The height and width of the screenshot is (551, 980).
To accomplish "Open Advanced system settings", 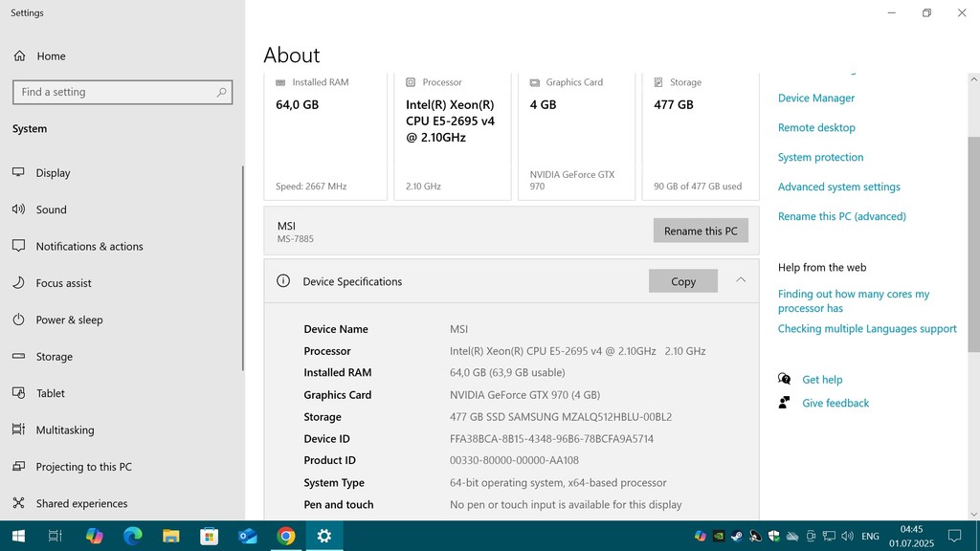I will (838, 187).
